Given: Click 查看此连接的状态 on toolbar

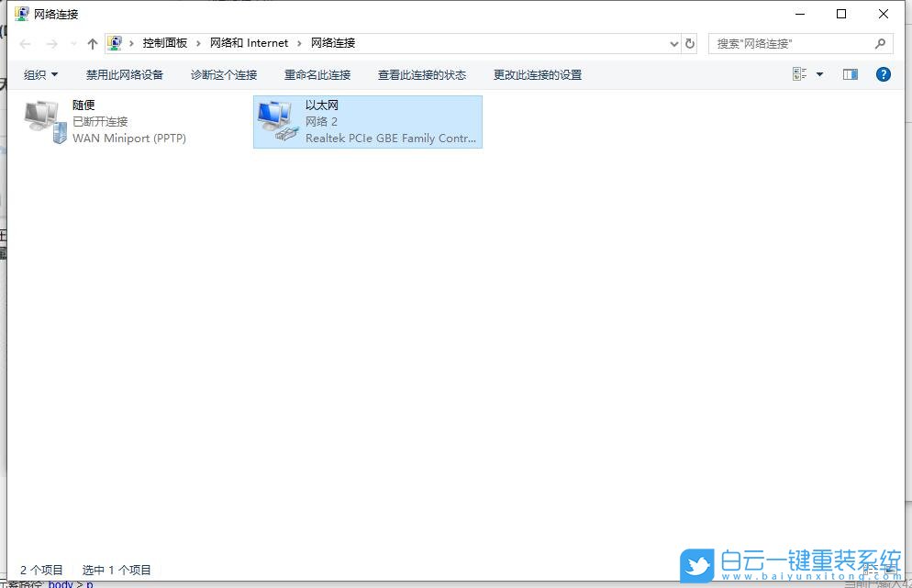Looking at the screenshot, I should click(x=421, y=74).
